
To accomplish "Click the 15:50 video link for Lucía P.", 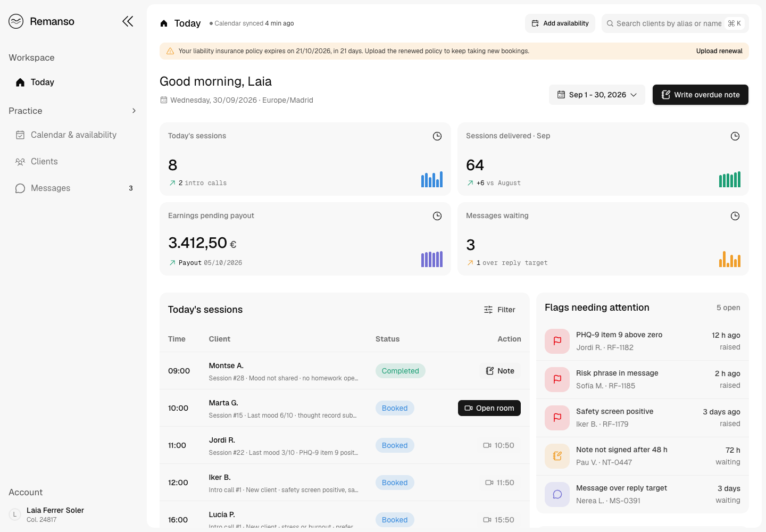I will click(498, 520).
